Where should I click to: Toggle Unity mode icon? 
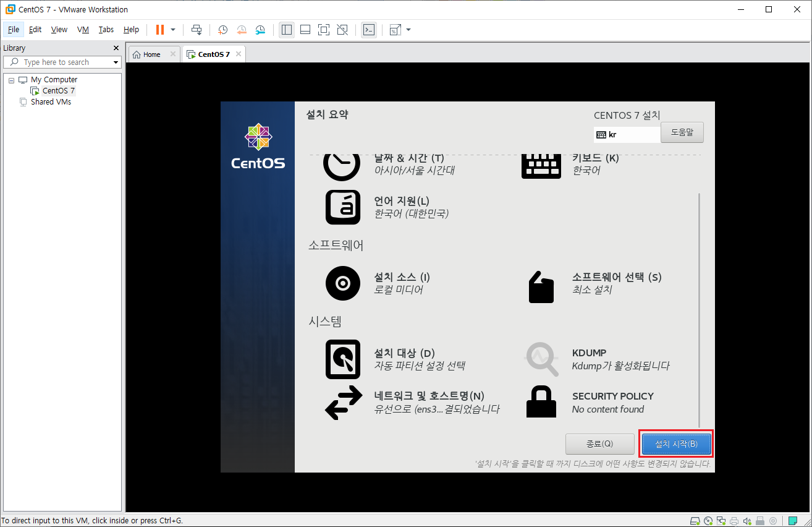(x=343, y=30)
